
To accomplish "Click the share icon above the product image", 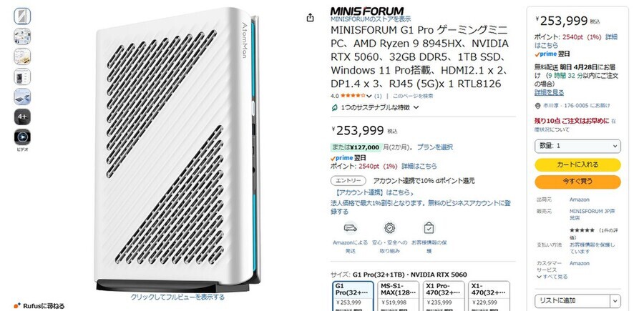I will click(310, 17).
